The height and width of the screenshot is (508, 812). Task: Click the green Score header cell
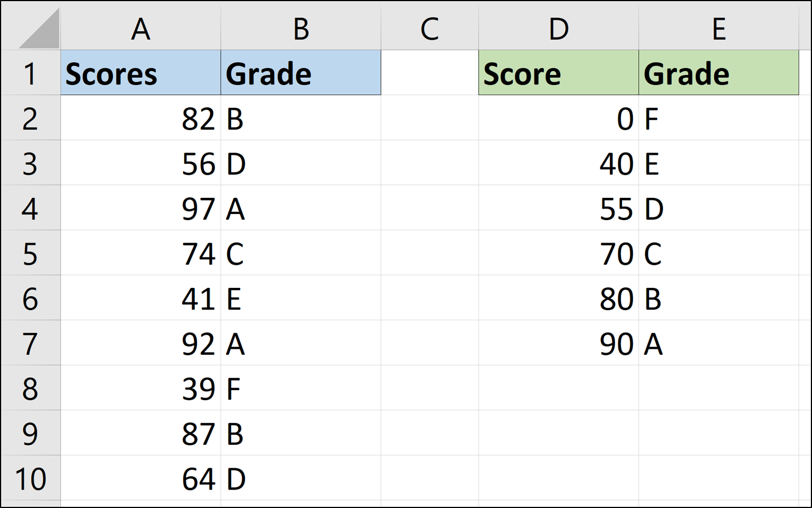(558, 74)
